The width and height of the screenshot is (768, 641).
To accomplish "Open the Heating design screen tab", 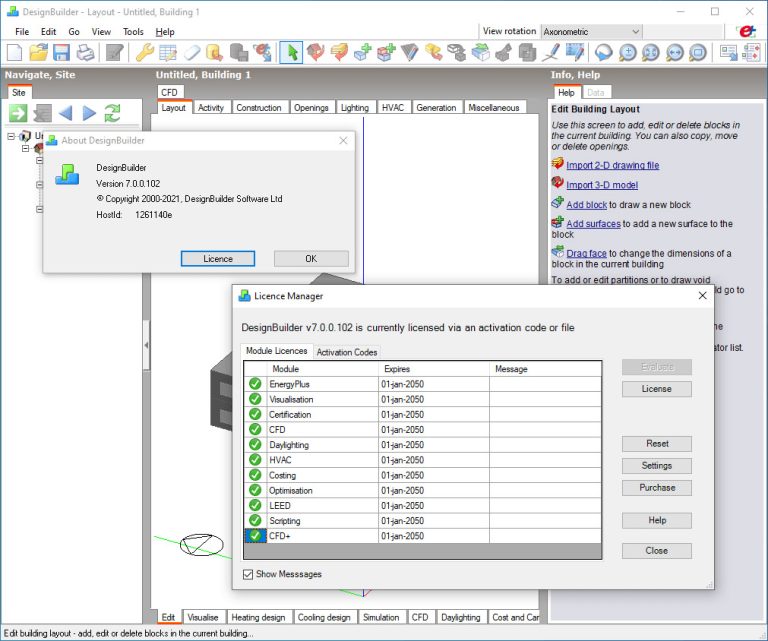I will pos(258,617).
